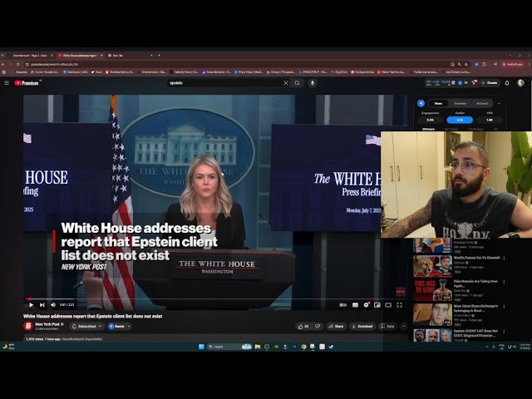532x399 pixels.
Task: Open the Windows Start menu
Action: (201, 347)
